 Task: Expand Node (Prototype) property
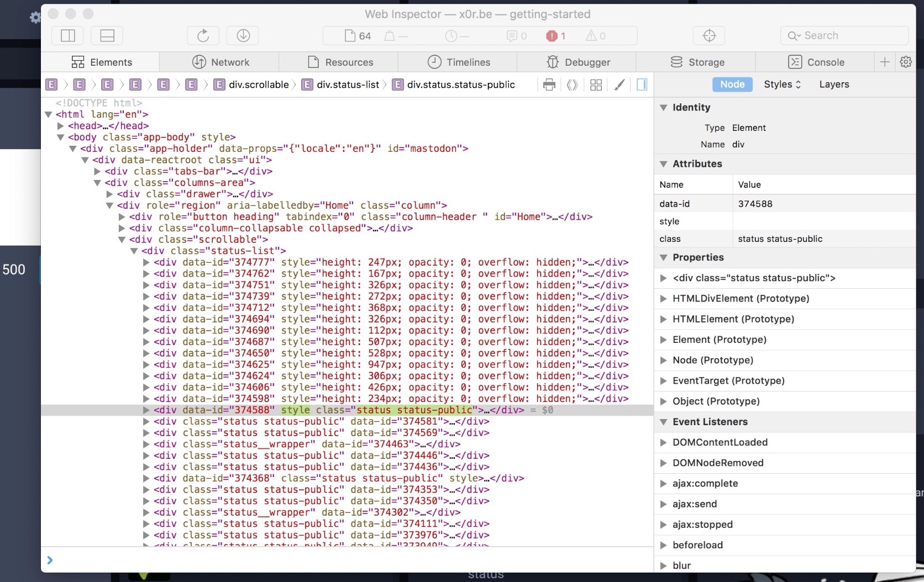(x=664, y=360)
